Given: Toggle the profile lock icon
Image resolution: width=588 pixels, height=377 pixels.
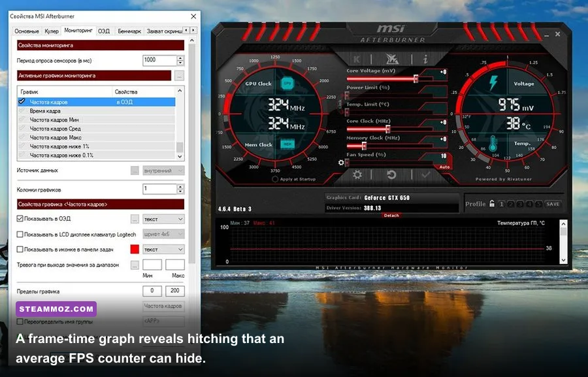Looking at the screenshot, I should click(x=491, y=204).
